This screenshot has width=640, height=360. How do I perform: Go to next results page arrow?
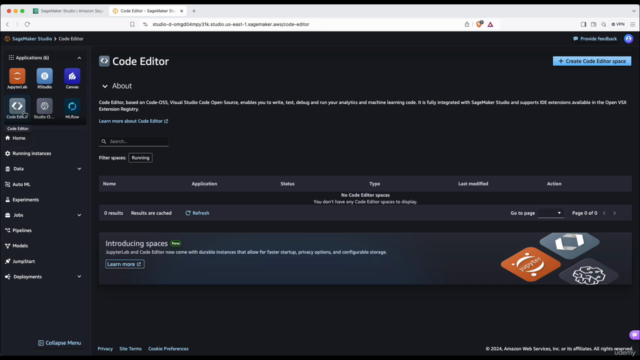(x=615, y=213)
